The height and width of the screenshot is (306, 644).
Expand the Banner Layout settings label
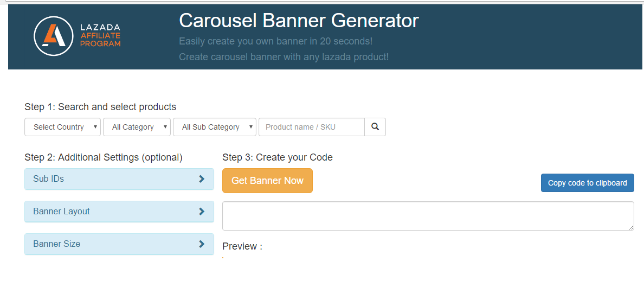pos(62,212)
